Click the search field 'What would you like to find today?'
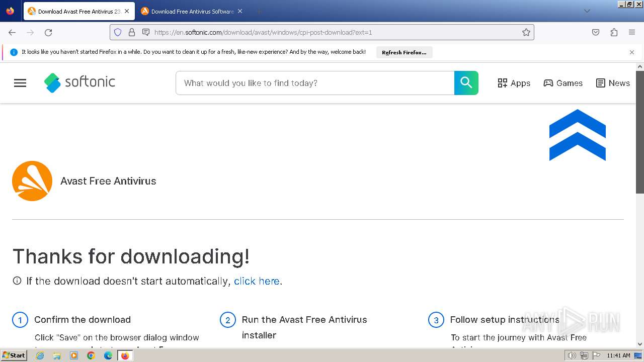 315,83
